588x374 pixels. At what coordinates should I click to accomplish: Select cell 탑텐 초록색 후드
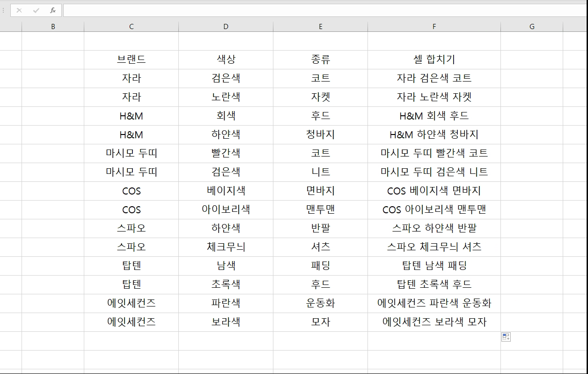point(434,284)
